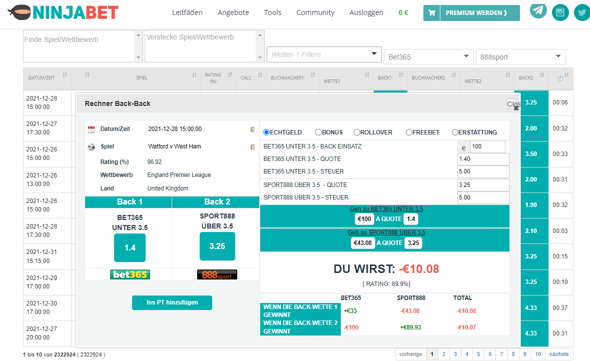Click the copy icon beside Datum/Zeit value
The image size is (590, 361).
[x=252, y=129]
